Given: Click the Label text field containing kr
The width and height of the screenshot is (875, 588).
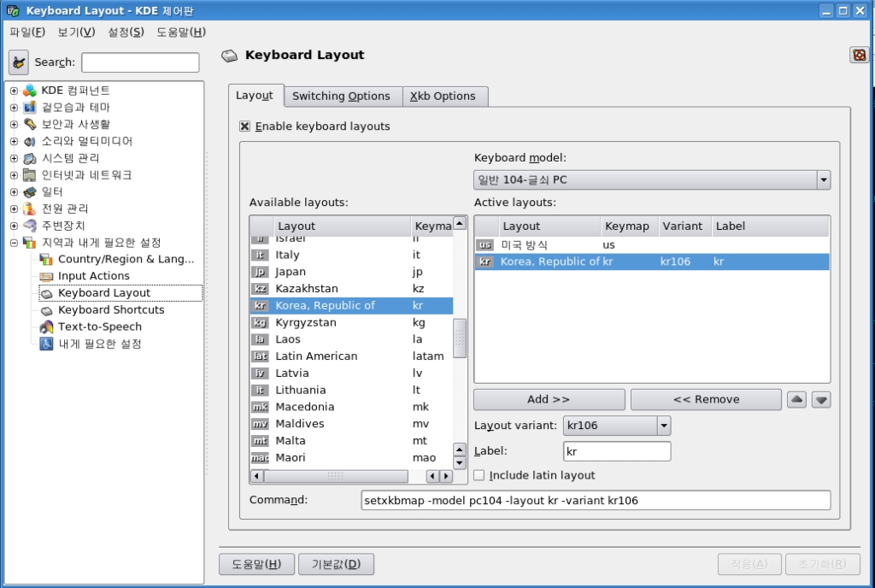Looking at the screenshot, I should pos(617,451).
